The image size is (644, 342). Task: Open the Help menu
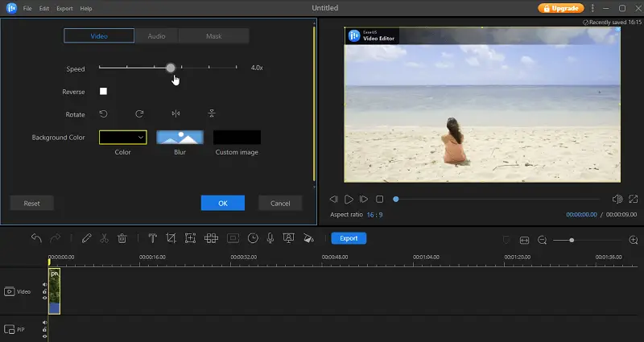[x=86, y=8]
